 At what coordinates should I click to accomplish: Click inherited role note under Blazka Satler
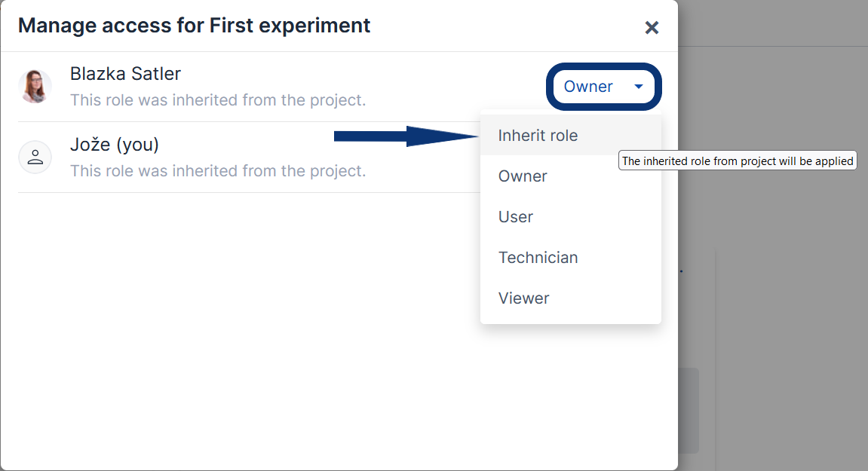tap(217, 100)
